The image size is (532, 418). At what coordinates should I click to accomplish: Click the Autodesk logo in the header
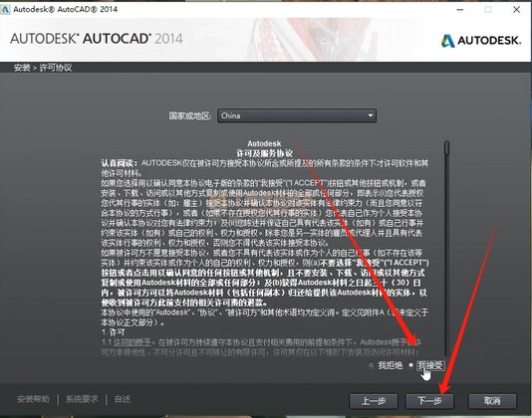click(481, 41)
